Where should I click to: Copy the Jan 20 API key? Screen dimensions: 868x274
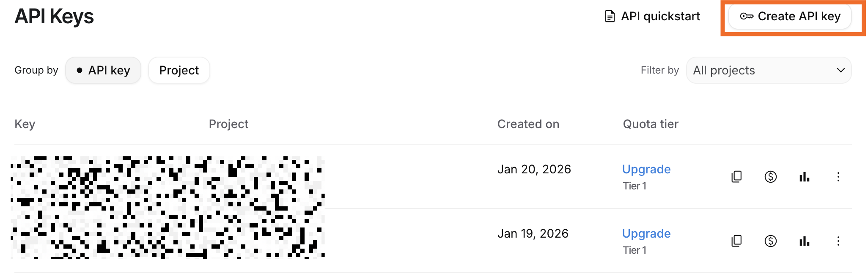tap(736, 177)
